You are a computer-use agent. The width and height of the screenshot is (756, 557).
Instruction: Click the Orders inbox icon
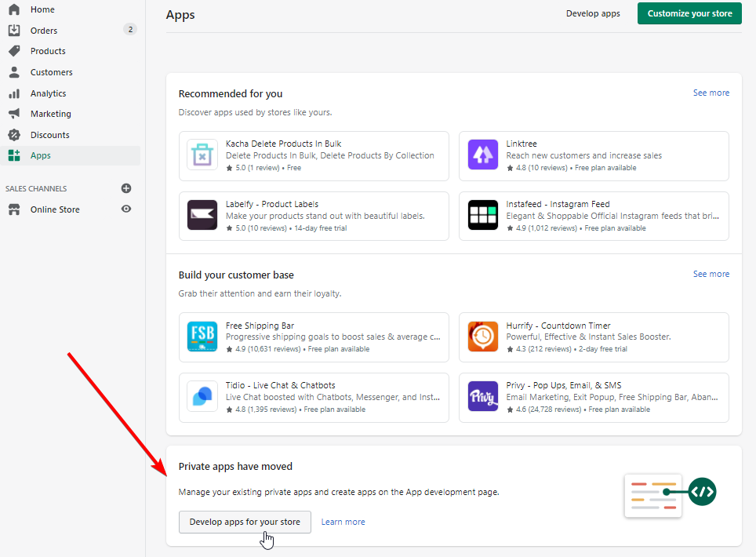(14, 31)
